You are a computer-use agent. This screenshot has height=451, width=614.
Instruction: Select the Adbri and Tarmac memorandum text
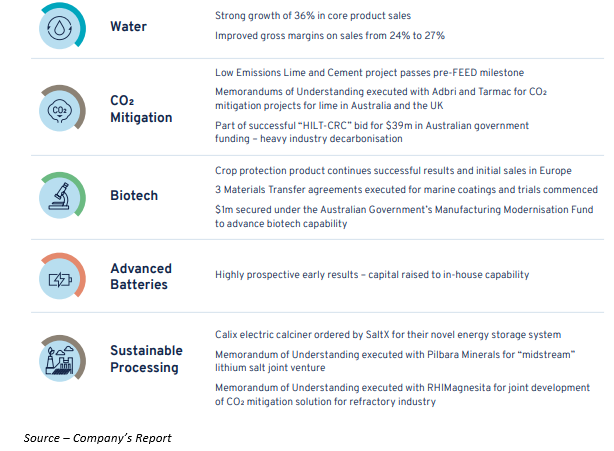point(395,98)
